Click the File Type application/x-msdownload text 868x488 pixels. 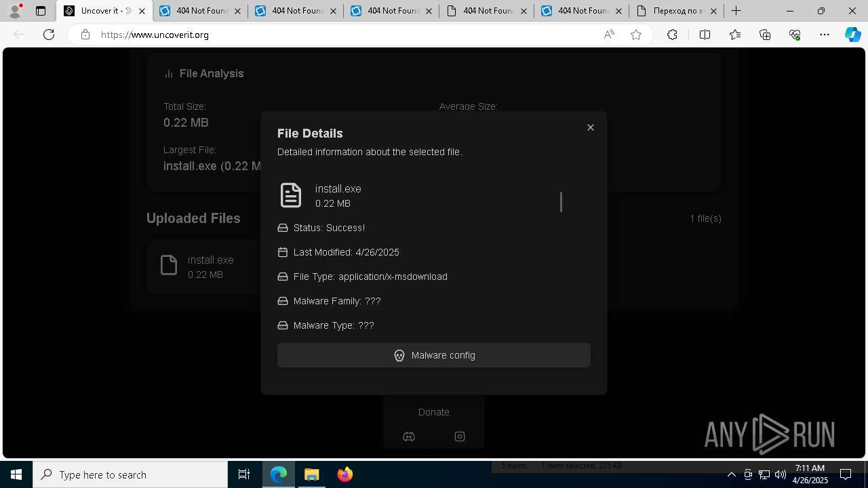[x=370, y=277]
